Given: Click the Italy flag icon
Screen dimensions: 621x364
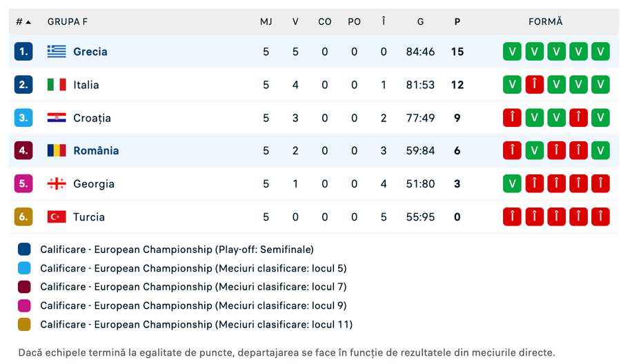Looking at the screenshot, I should (57, 85).
